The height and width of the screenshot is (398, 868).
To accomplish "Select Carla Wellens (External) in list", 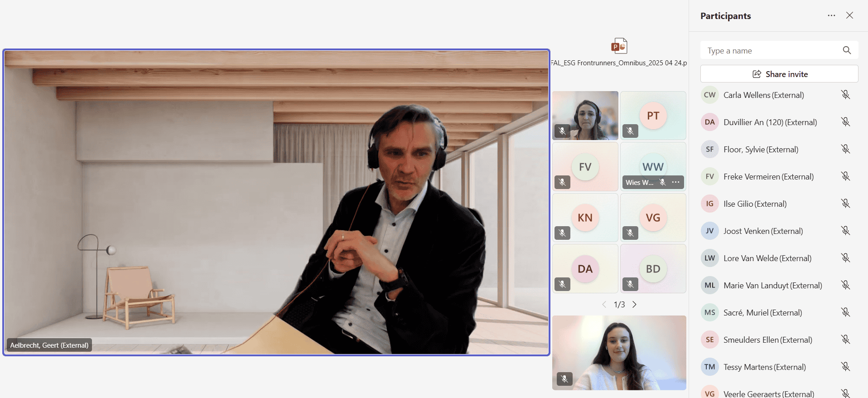I will click(x=764, y=95).
